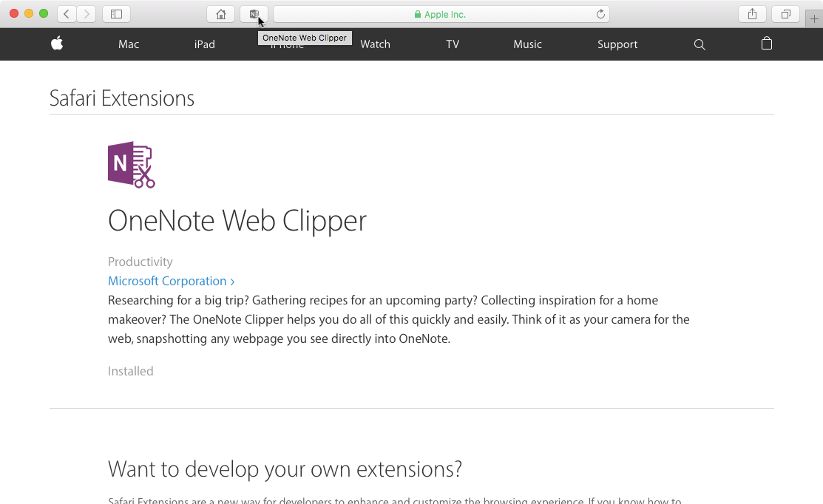Launch the OneNote Web Clipper toolbar button

254,14
